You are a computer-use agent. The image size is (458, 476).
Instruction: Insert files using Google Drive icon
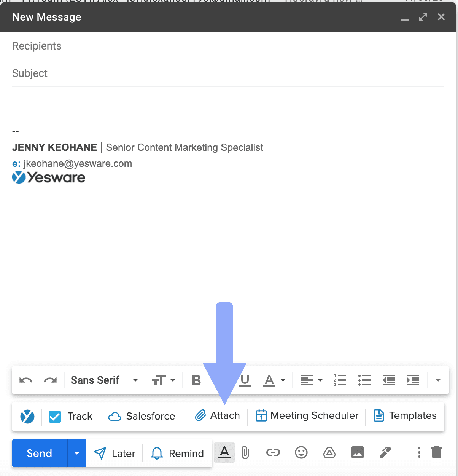(x=329, y=453)
